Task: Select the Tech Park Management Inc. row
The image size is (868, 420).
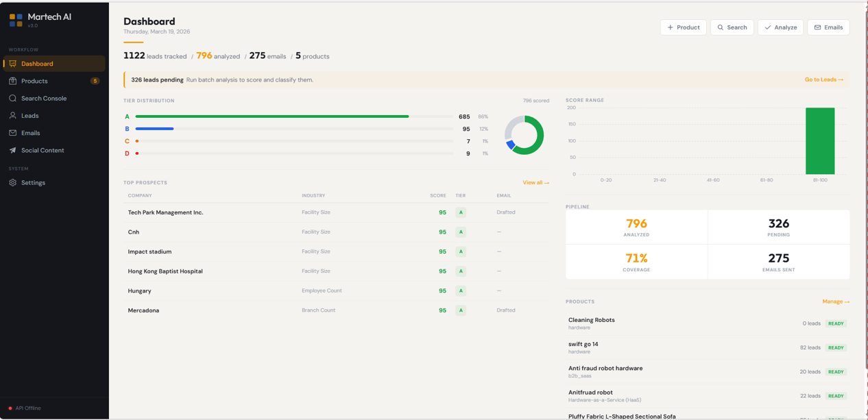Action: click(x=336, y=212)
